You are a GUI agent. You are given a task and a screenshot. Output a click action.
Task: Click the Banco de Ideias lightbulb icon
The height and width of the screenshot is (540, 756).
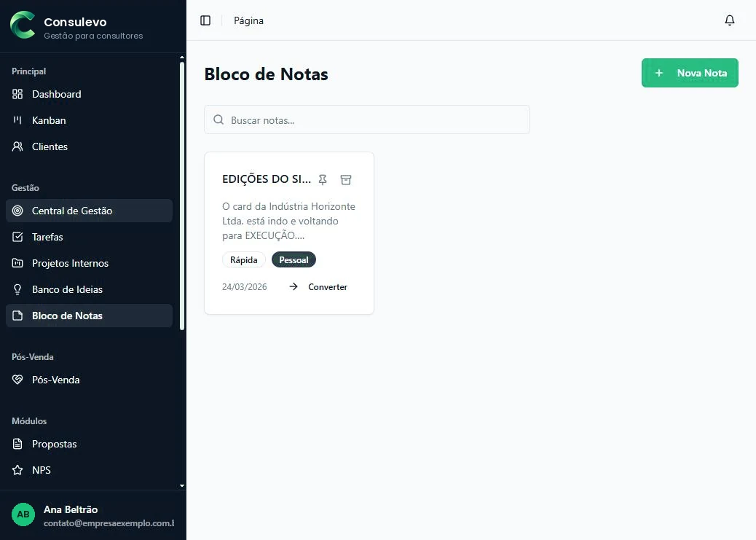point(17,289)
